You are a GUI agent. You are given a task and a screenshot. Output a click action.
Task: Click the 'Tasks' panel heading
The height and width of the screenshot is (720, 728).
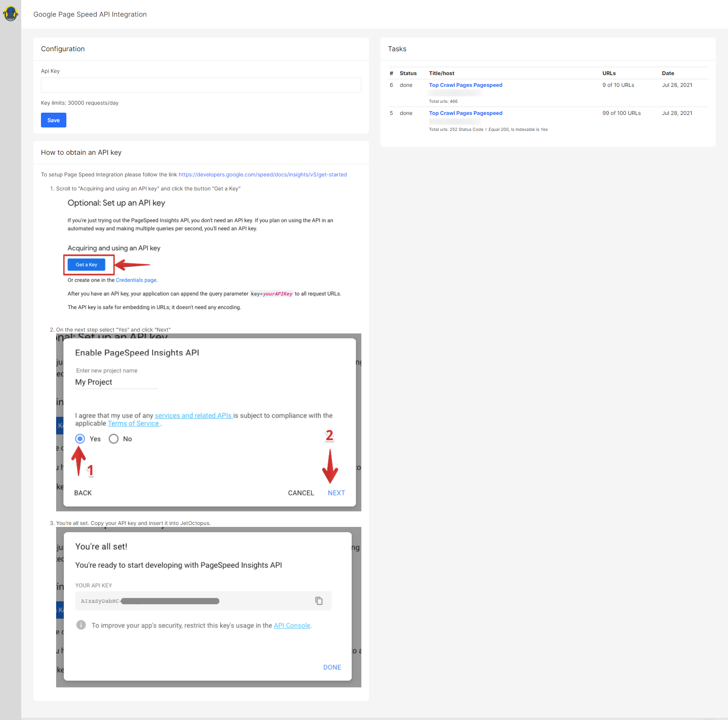pyautogui.click(x=397, y=49)
